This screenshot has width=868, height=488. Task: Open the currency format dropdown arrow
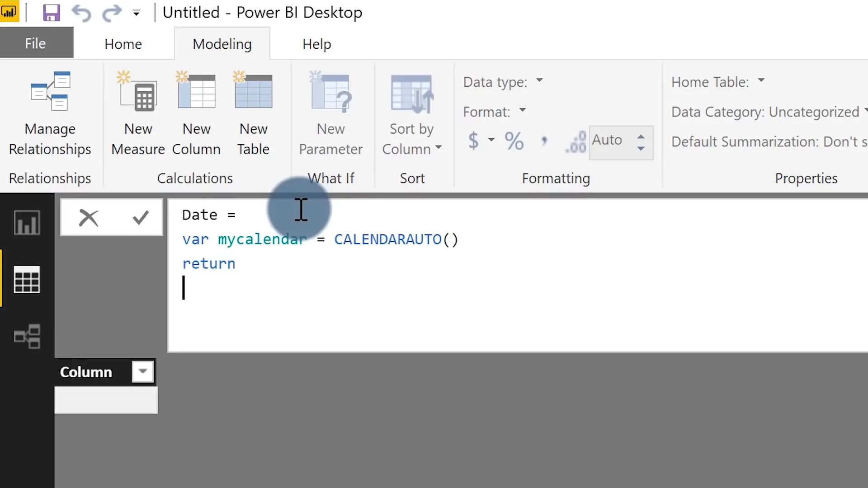coord(491,140)
